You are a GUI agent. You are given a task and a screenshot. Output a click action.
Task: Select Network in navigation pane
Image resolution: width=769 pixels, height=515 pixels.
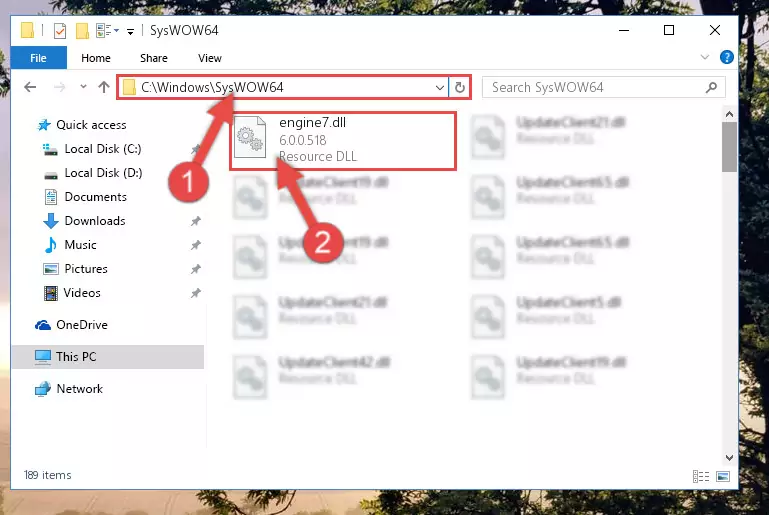point(79,388)
